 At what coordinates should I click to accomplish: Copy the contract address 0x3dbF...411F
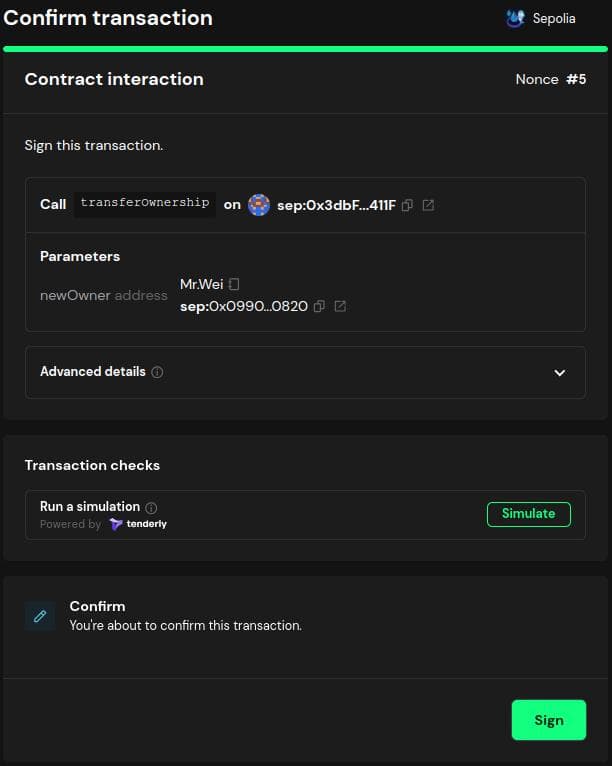pos(407,205)
